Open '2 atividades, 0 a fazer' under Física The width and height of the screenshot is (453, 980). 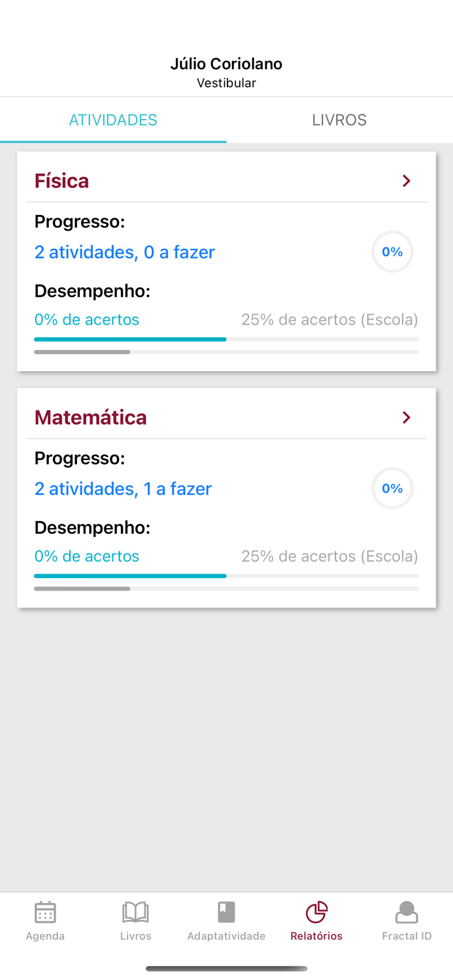[124, 252]
